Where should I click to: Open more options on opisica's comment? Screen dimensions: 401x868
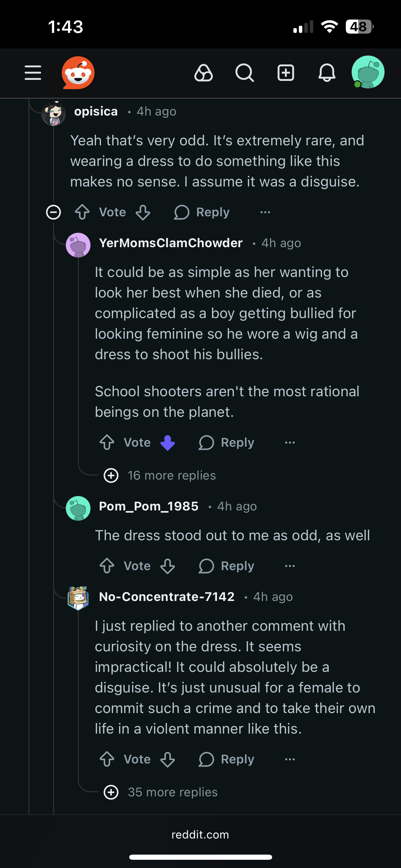[265, 212]
